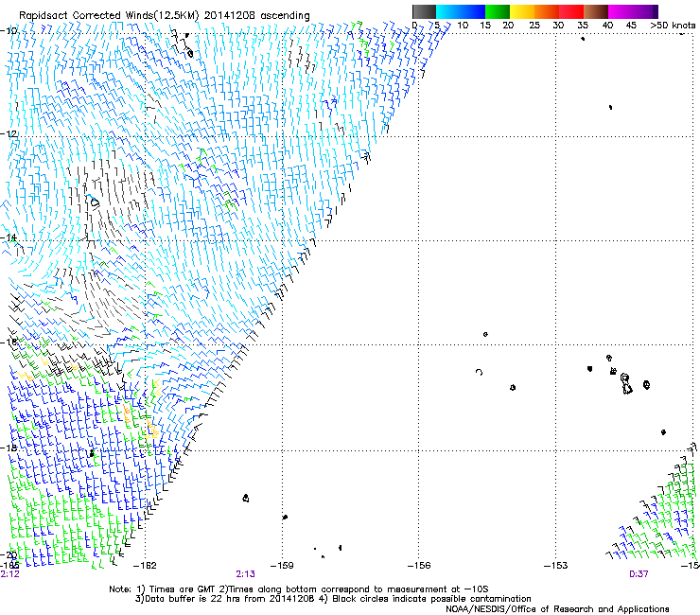Screen dimensions: 700x615
Task: Click the gray 0-5 knots legend swatch
Action: (x=424, y=11)
